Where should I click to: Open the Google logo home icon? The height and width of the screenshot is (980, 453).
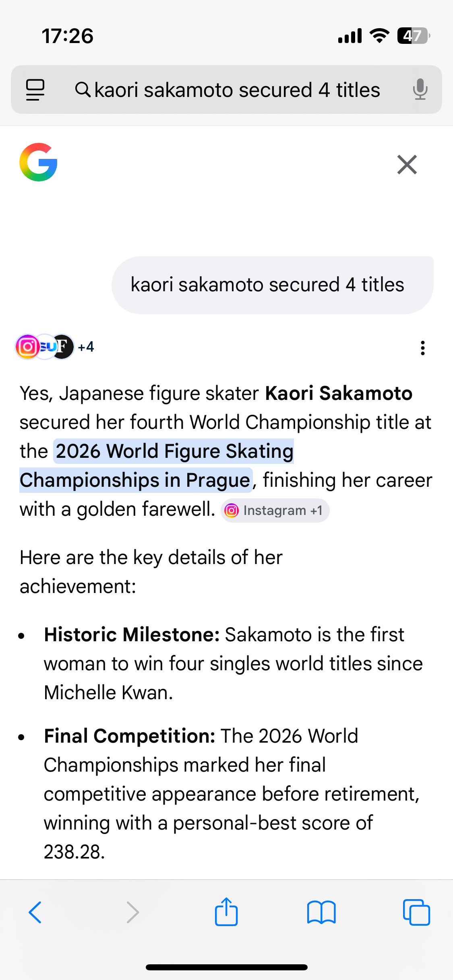coord(39,162)
